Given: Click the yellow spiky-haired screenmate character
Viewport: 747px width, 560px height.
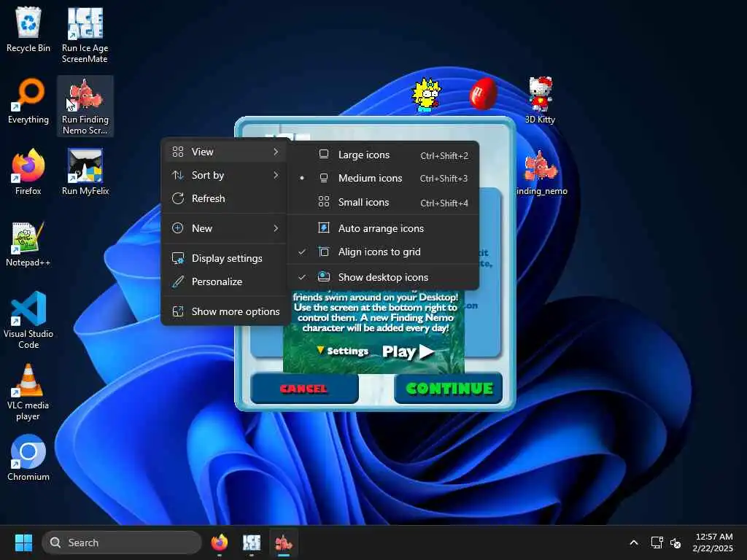Looking at the screenshot, I should [426, 95].
